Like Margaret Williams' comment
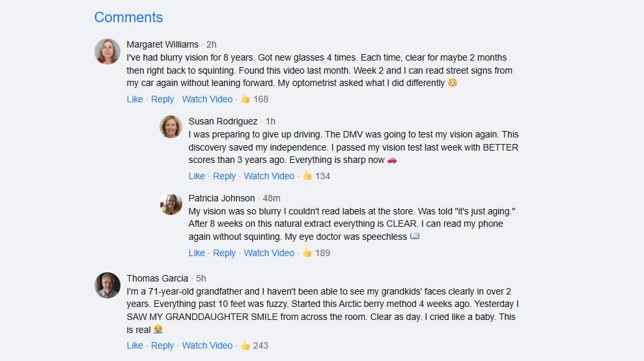The height and width of the screenshot is (361, 644). point(135,99)
